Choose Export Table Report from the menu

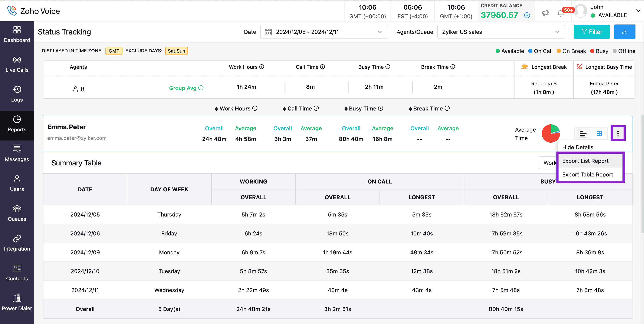click(x=587, y=174)
